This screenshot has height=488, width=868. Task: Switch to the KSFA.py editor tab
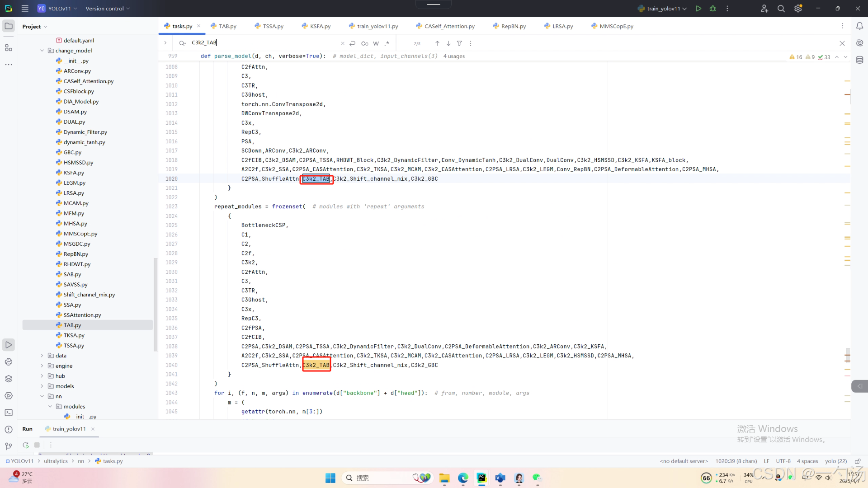320,26
